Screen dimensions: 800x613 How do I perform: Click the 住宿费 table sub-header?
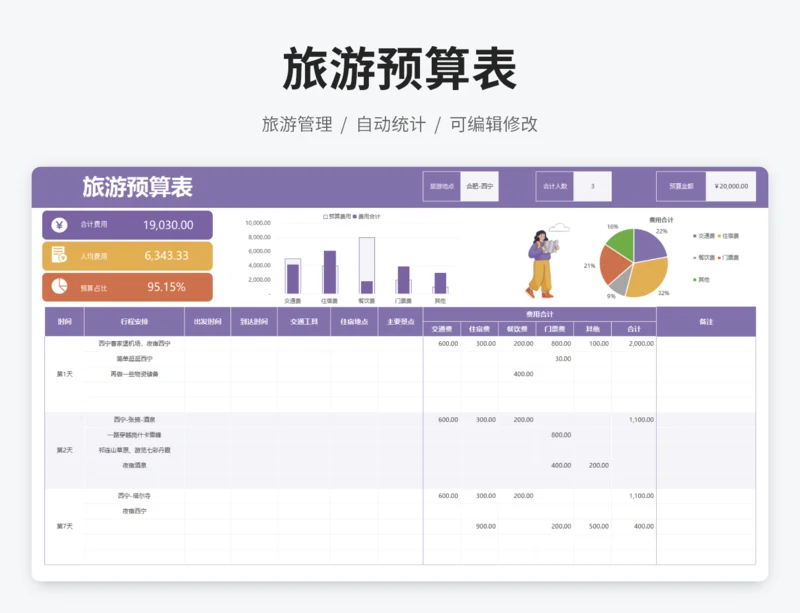[480, 329]
